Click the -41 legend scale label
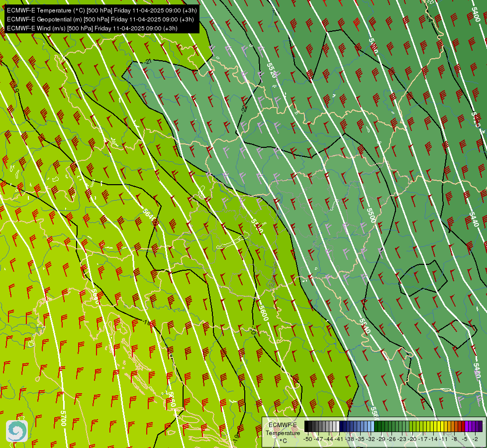The height and width of the screenshot is (448, 487). [339, 440]
